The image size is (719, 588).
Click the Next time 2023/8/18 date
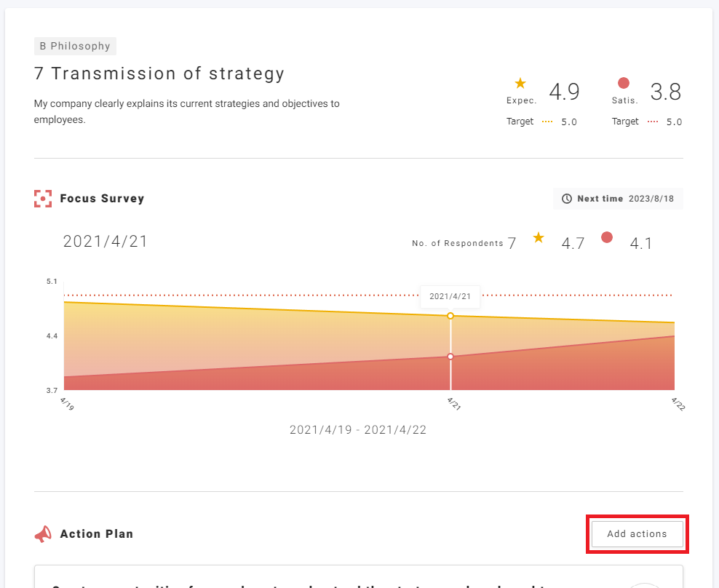coord(652,199)
